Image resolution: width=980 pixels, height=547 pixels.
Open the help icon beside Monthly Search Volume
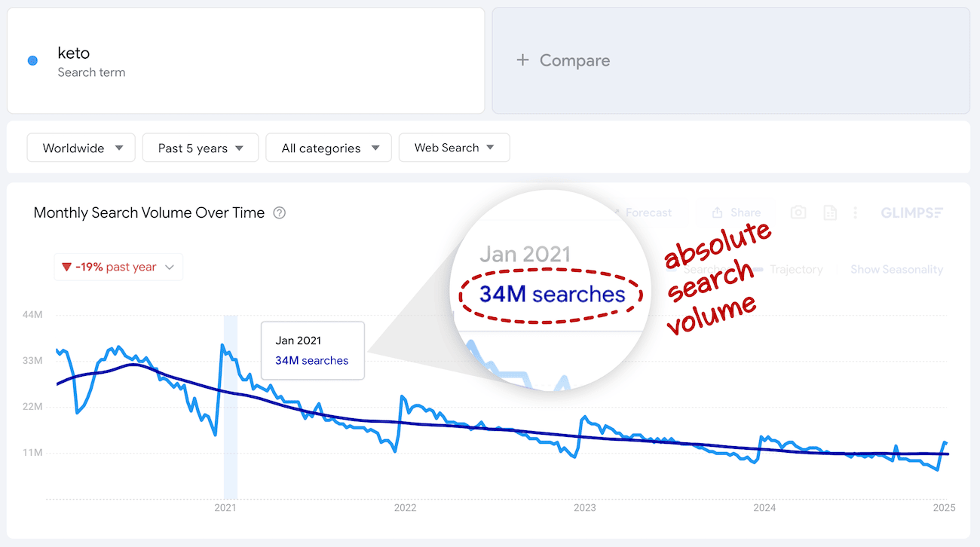280,212
